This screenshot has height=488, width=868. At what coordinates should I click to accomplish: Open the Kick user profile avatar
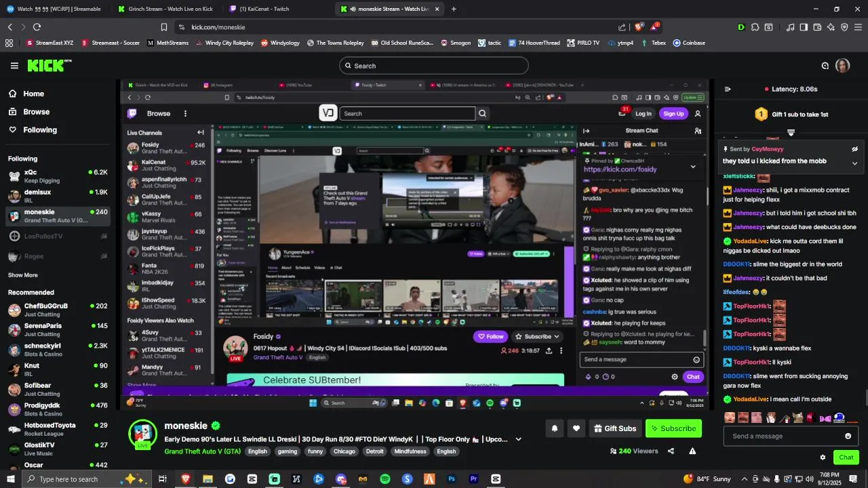(x=842, y=66)
